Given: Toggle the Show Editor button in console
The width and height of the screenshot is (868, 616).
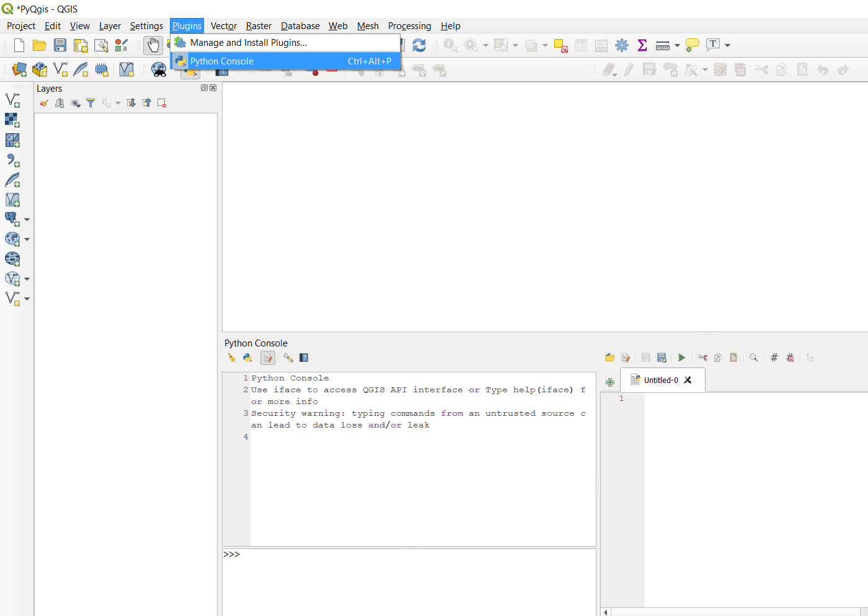Looking at the screenshot, I should [x=267, y=358].
